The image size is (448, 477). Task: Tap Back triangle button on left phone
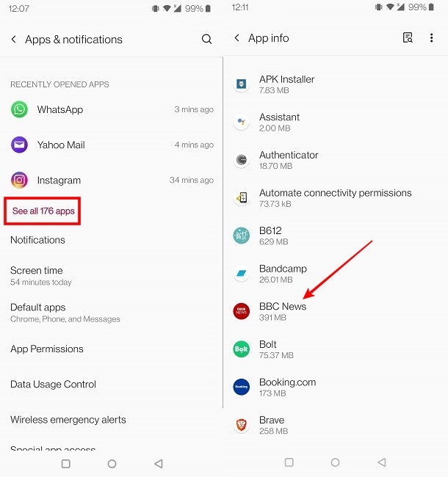pyautogui.click(x=158, y=464)
